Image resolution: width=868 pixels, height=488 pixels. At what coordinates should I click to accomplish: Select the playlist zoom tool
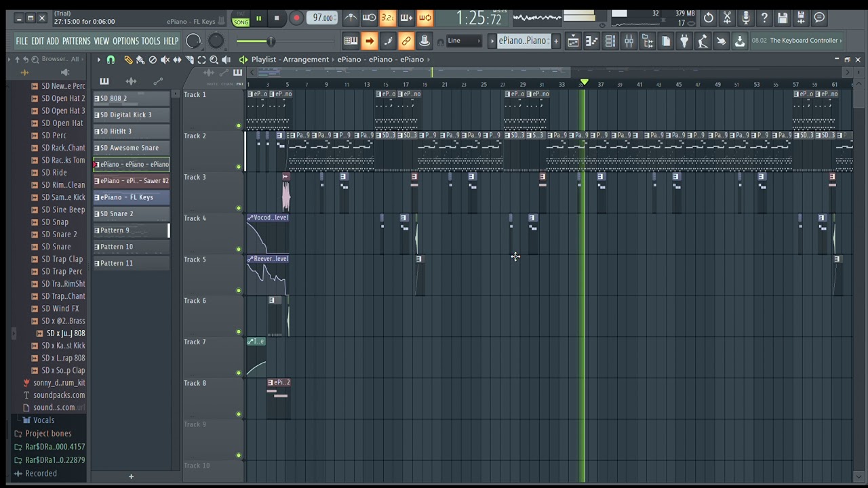pyautogui.click(x=214, y=60)
